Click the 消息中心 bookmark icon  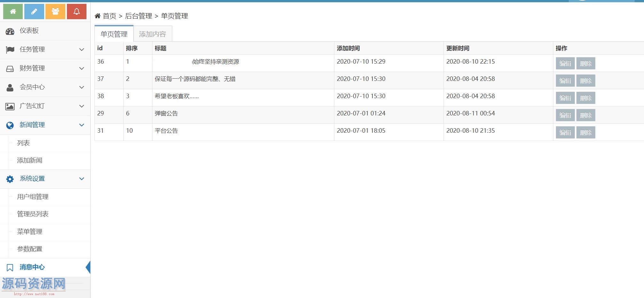tap(10, 268)
